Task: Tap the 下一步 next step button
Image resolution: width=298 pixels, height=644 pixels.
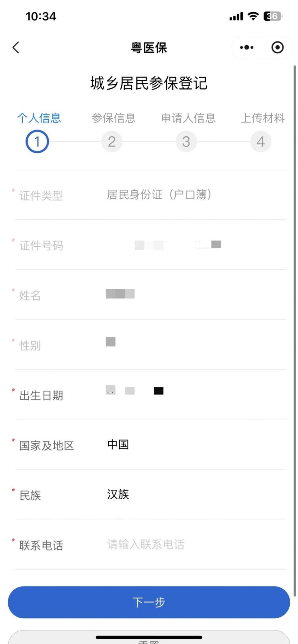Action: 149,602
